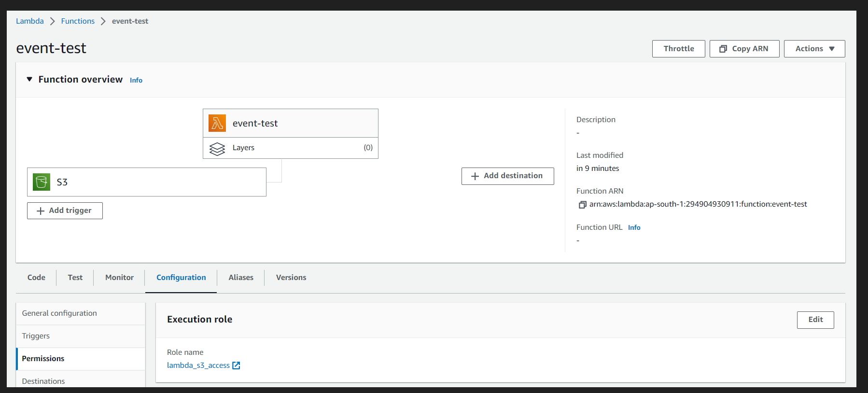Open the Monitor tab

119,278
